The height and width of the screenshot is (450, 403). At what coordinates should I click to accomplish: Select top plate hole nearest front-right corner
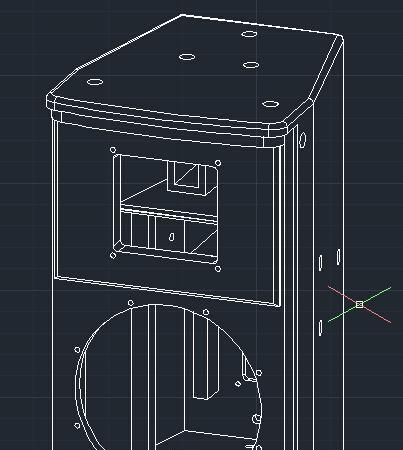270,104
